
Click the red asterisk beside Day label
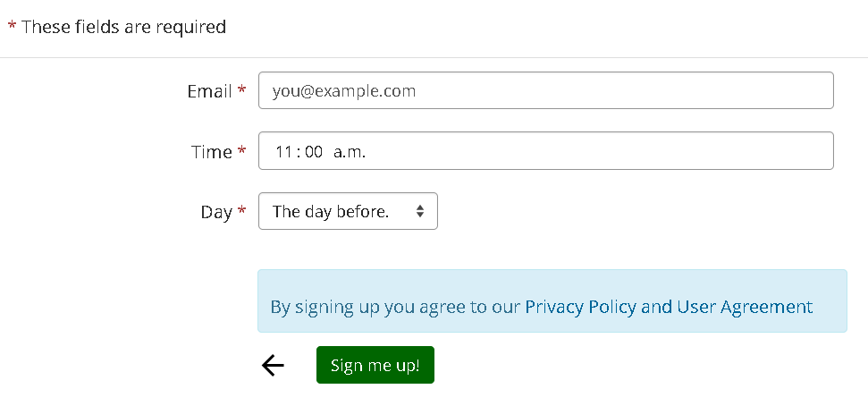click(241, 212)
